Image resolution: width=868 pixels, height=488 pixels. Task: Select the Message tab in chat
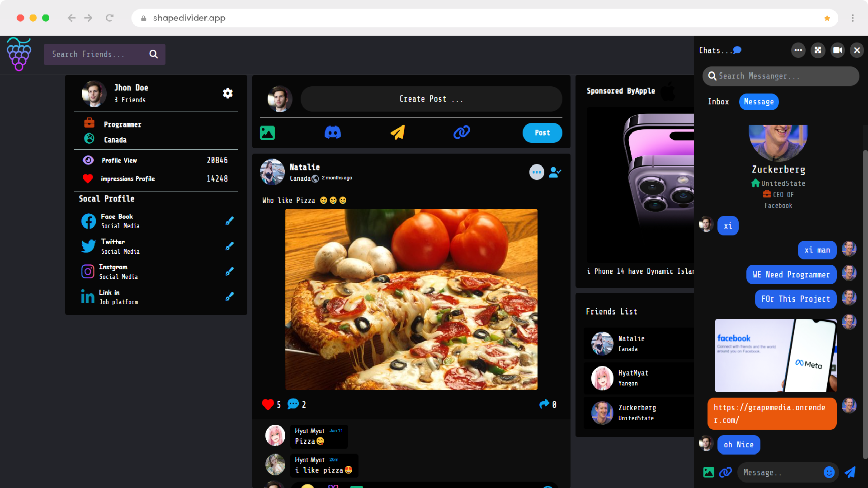[759, 102]
